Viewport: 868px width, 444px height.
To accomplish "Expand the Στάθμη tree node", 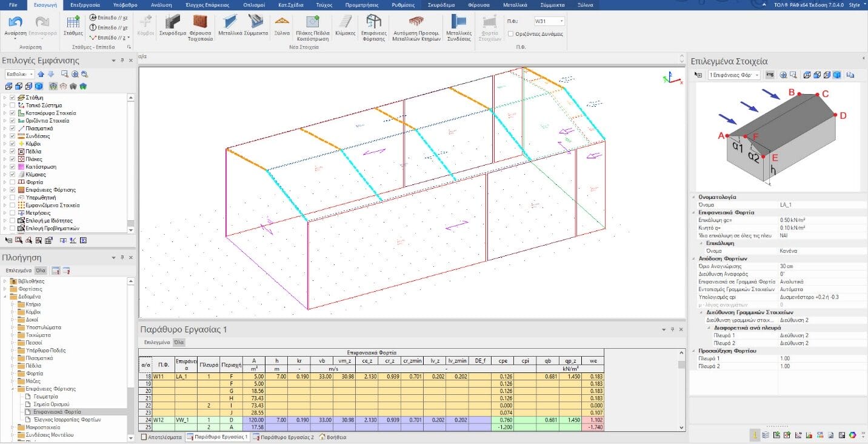I will pyautogui.click(x=5, y=98).
